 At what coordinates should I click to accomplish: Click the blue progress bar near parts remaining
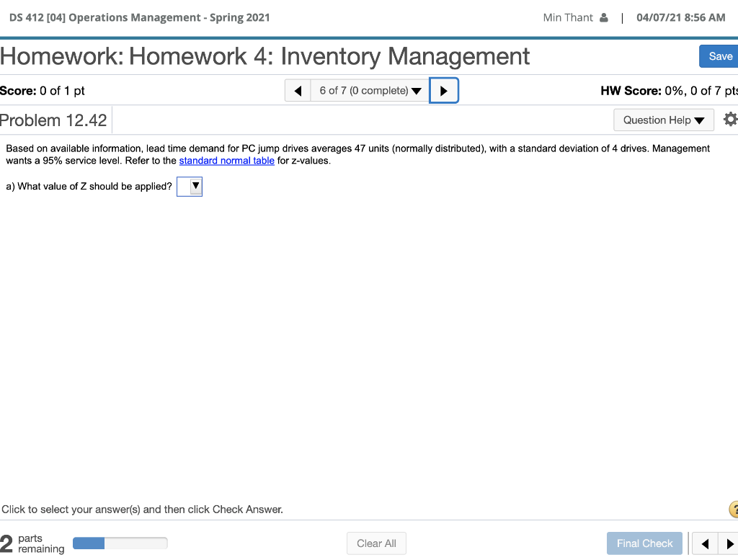89,543
